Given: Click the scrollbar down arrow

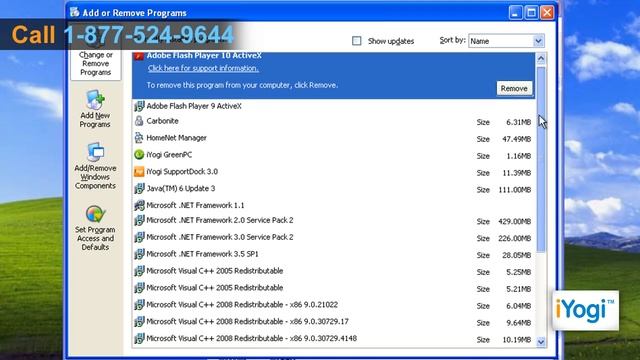Looking at the screenshot, I should 541,342.
